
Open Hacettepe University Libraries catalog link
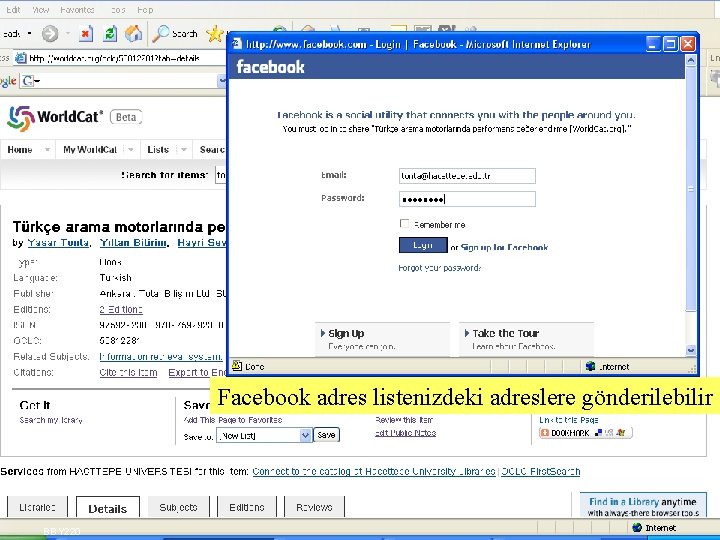pyautogui.click(x=374, y=472)
